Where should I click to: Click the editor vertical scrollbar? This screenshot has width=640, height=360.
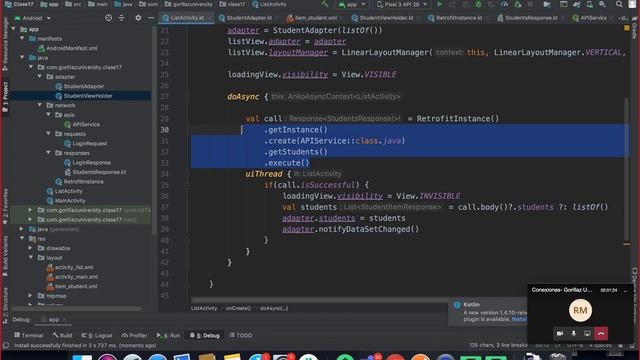pyautogui.click(x=626, y=169)
